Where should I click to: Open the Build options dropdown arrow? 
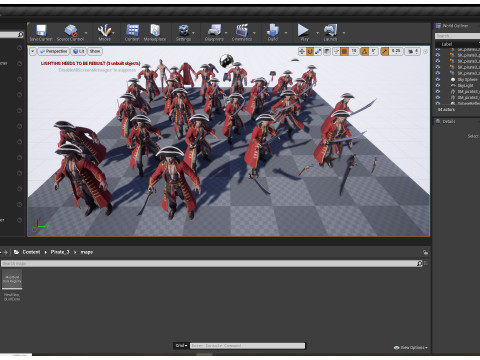click(286, 33)
